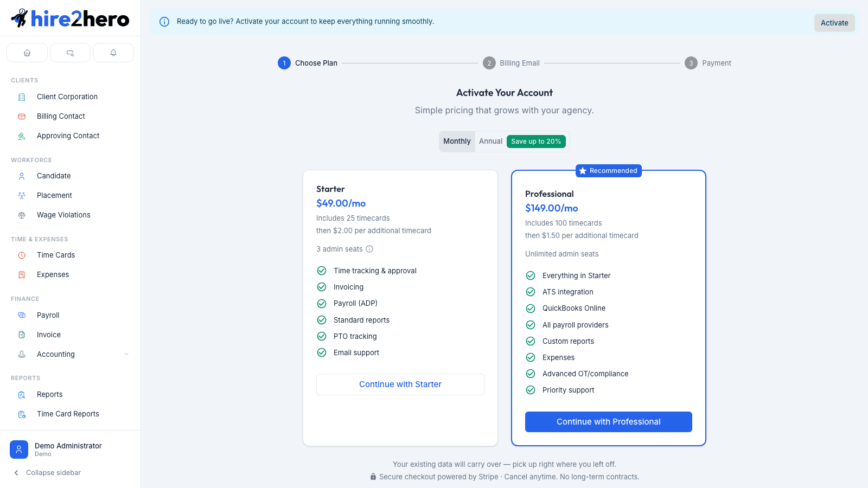Click the Priority support feature

point(568,390)
